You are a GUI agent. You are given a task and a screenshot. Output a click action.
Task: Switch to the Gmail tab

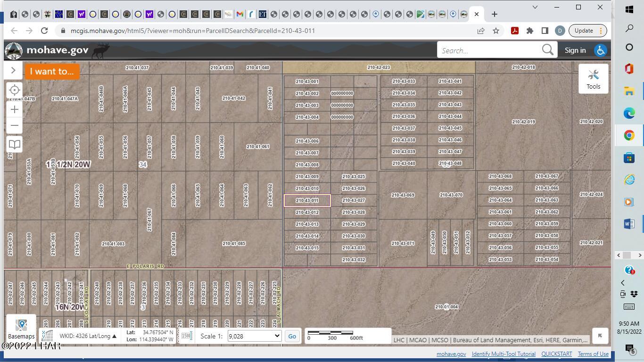240,14
